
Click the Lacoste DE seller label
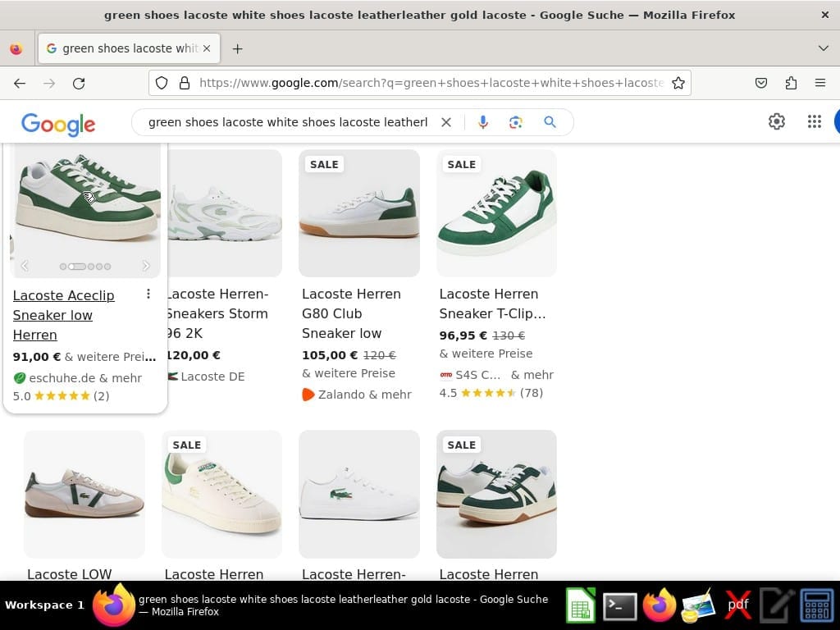[x=212, y=377]
